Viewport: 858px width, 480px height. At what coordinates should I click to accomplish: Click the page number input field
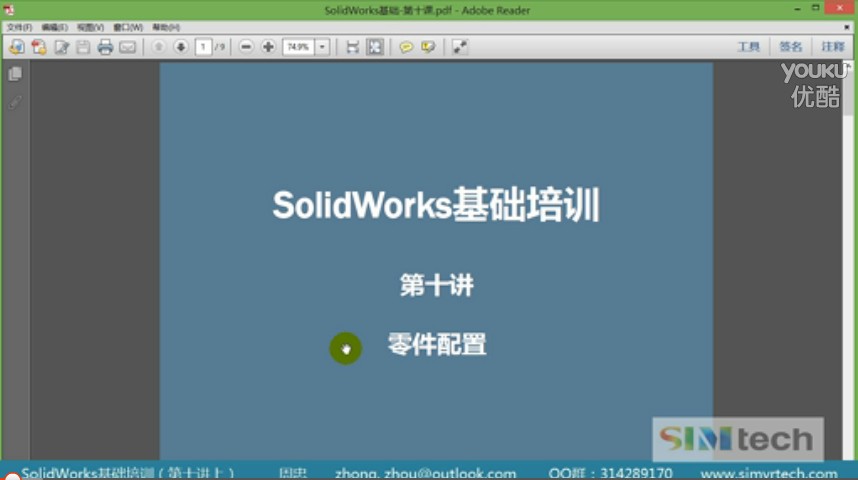pyautogui.click(x=203, y=47)
